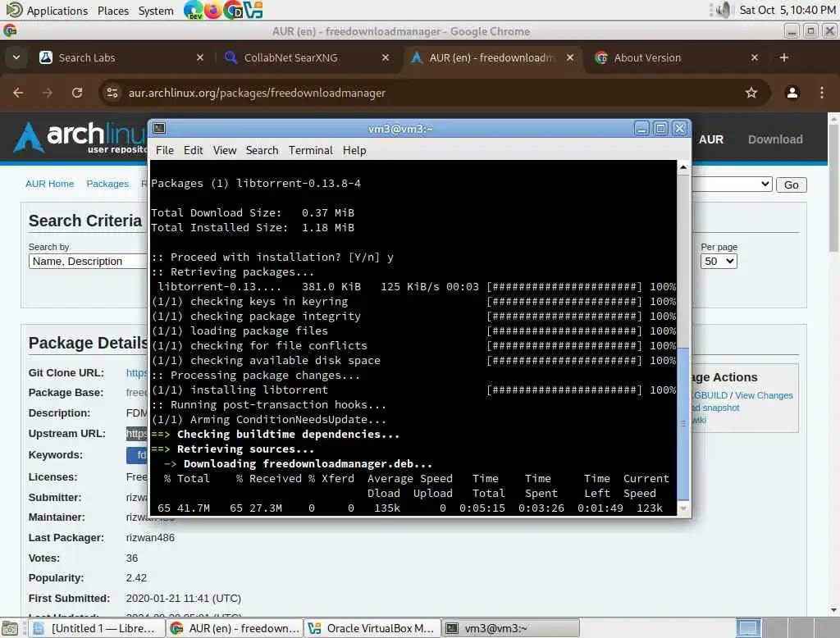Launch VirtualBox from panel launcher icon

[253, 10]
